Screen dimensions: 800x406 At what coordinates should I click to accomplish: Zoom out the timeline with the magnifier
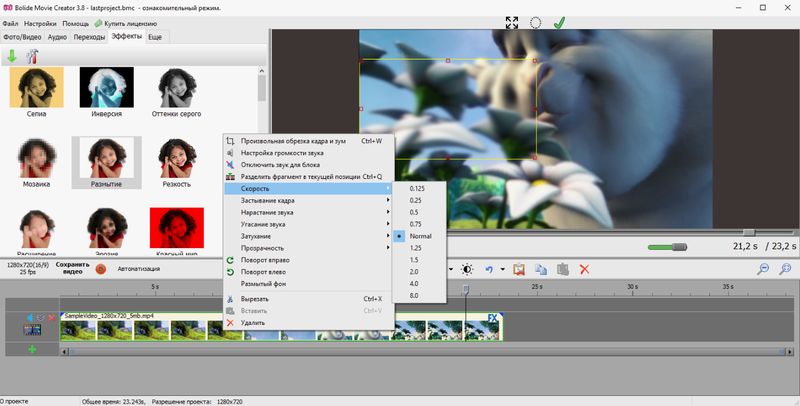pos(763,269)
